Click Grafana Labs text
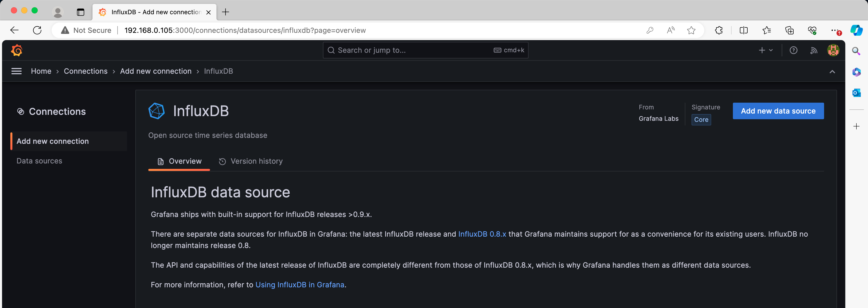Image resolution: width=868 pixels, height=308 pixels. tap(658, 118)
